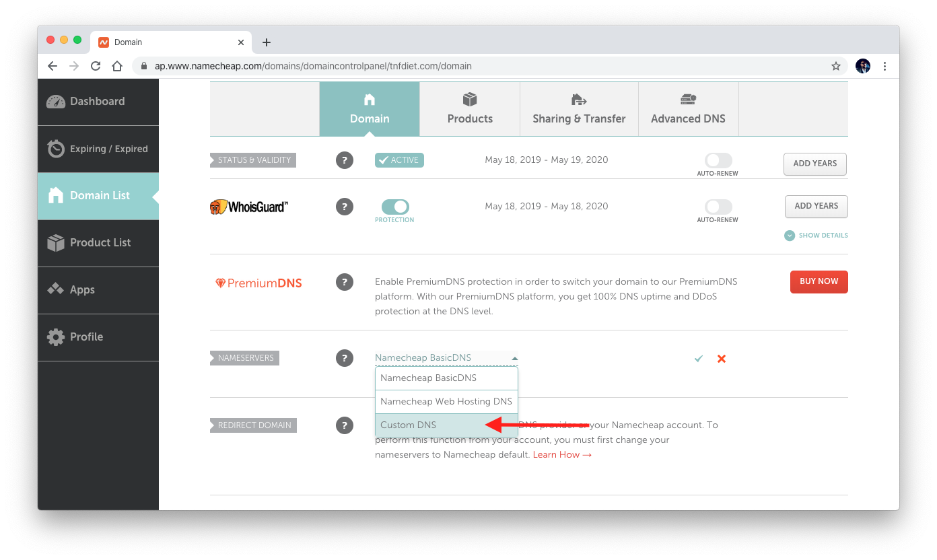Enable auto-renew for domain status

[718, 160]
